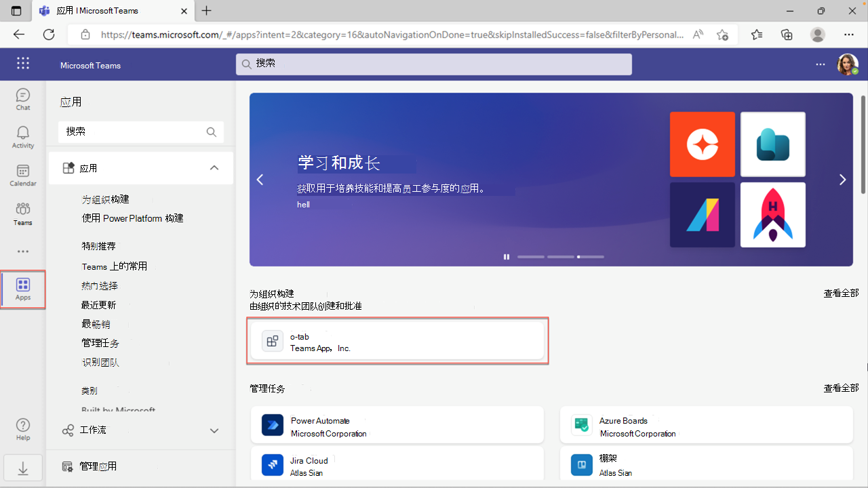Open Teams in the left rail

(x=23, y=214)
